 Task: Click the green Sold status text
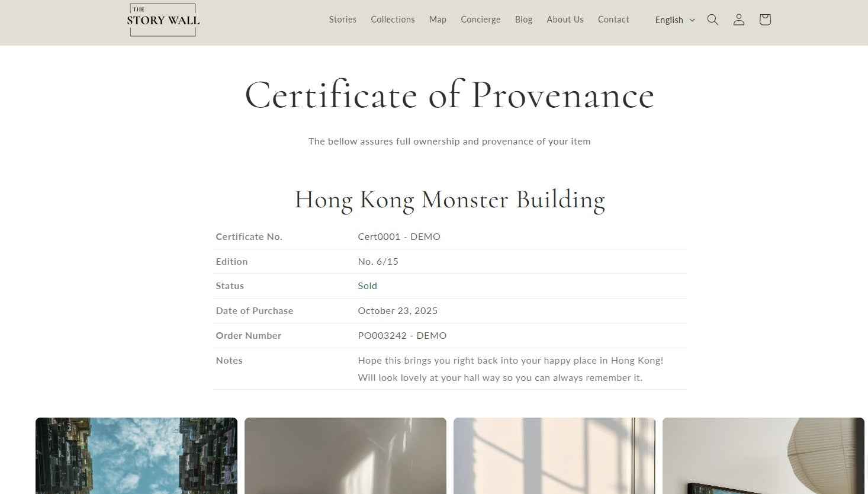[x=367, y=286]
